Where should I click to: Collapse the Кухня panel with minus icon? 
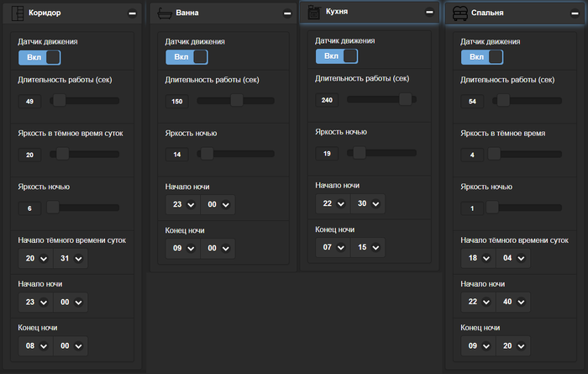(429, 12)
